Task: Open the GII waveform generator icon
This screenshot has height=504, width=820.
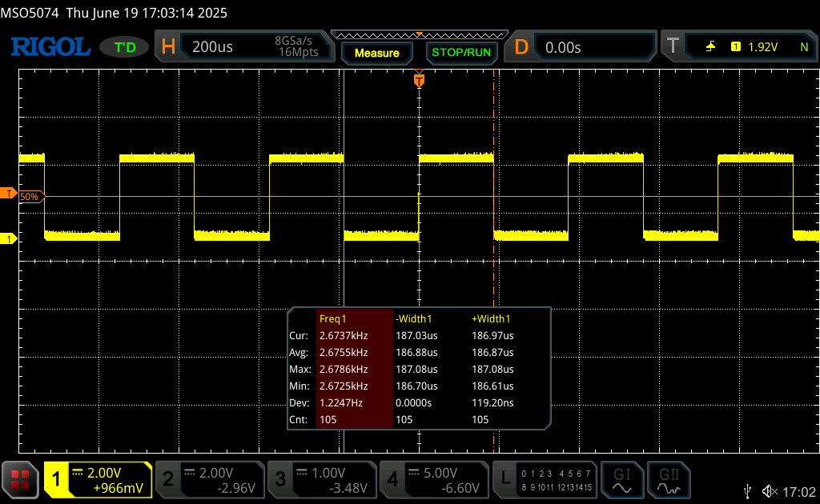Action: (668, 479)
